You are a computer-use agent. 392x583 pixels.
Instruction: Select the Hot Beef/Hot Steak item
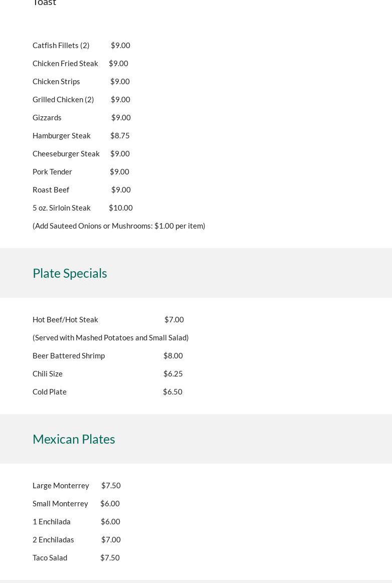65,320
